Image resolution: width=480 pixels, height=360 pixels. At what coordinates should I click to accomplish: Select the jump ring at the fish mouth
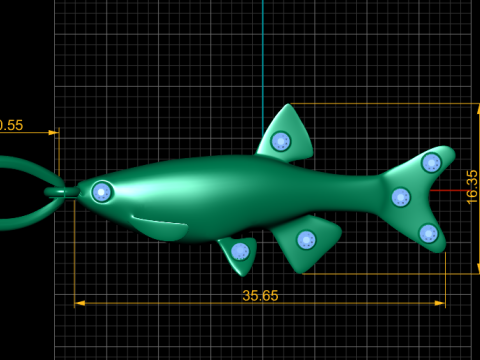click(x=62, y=192)
